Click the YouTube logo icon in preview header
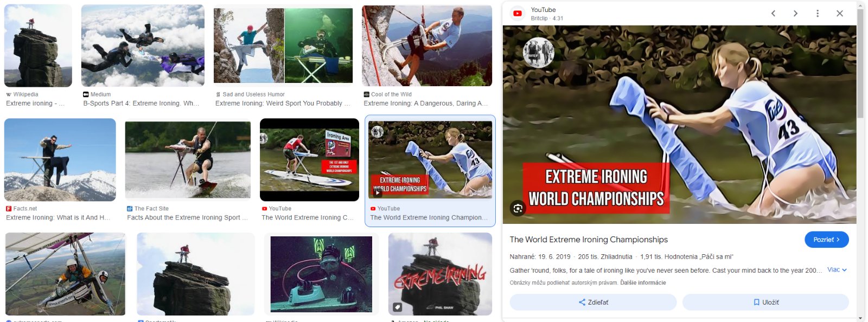 click(x=518, y=14)
